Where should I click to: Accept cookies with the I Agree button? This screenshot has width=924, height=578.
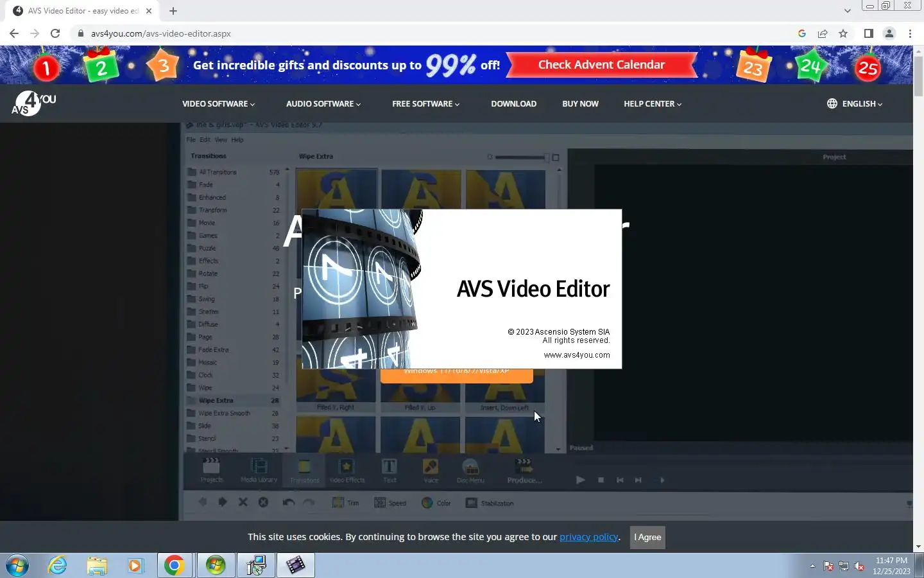click(x=647, y=537)
